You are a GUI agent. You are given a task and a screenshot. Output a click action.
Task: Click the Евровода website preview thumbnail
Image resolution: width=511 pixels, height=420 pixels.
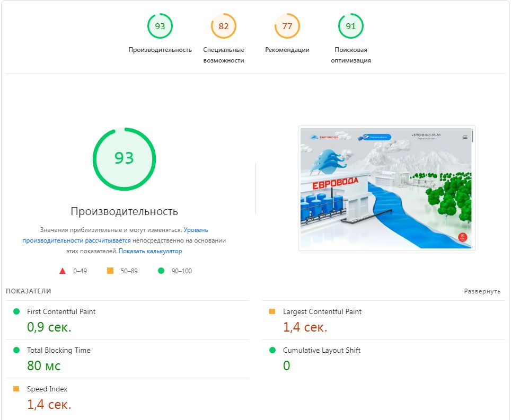[x=387, y=187]
